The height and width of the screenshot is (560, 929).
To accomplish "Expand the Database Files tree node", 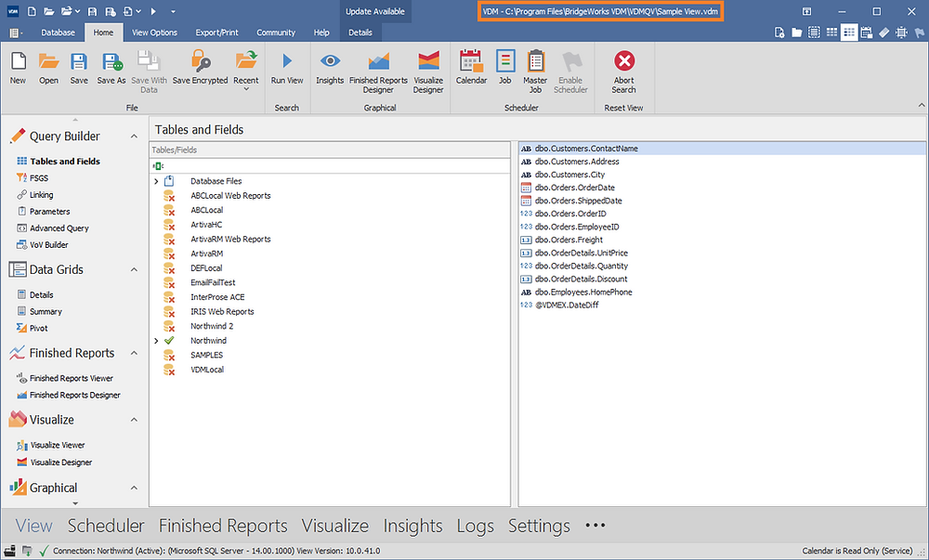I will point(156,181).
